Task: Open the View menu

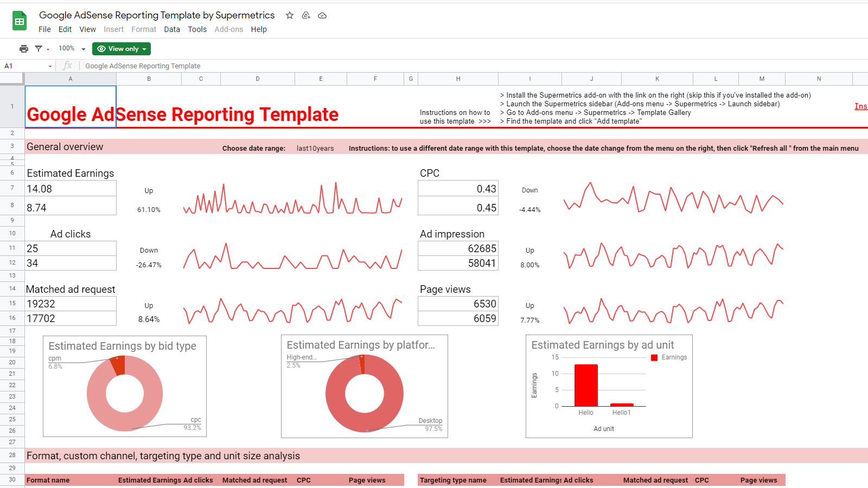Action: (x=87, y=29)
